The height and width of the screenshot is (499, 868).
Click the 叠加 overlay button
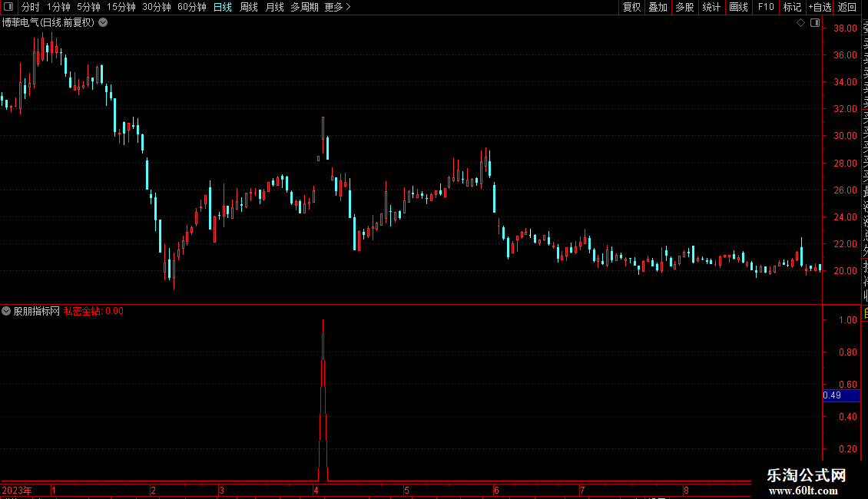(658, 7)
